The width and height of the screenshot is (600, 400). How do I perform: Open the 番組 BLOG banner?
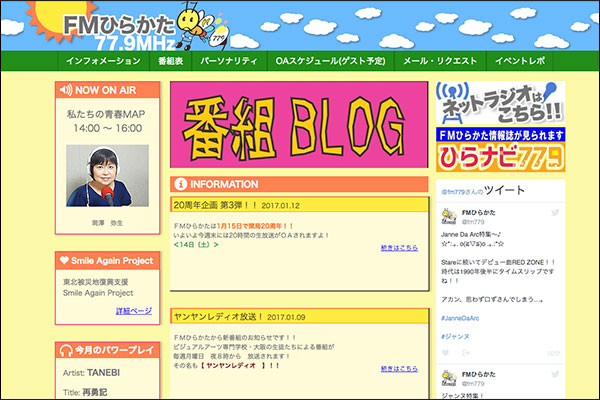[298, 125]
